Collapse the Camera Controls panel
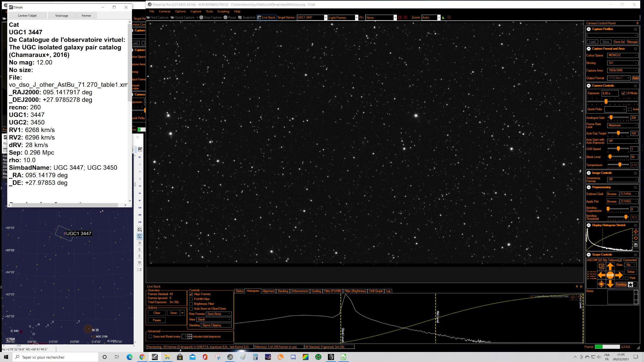Viewport: 644px width, 362px height. point(589,86)
